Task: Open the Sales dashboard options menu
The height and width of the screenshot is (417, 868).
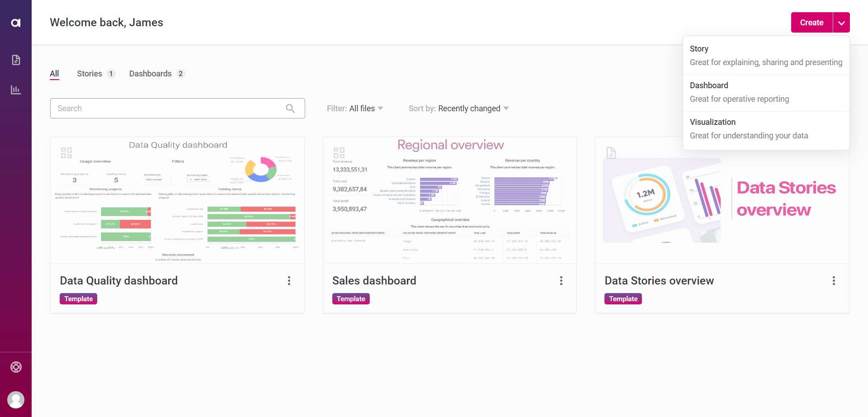Action: click(x=561, y=280)
